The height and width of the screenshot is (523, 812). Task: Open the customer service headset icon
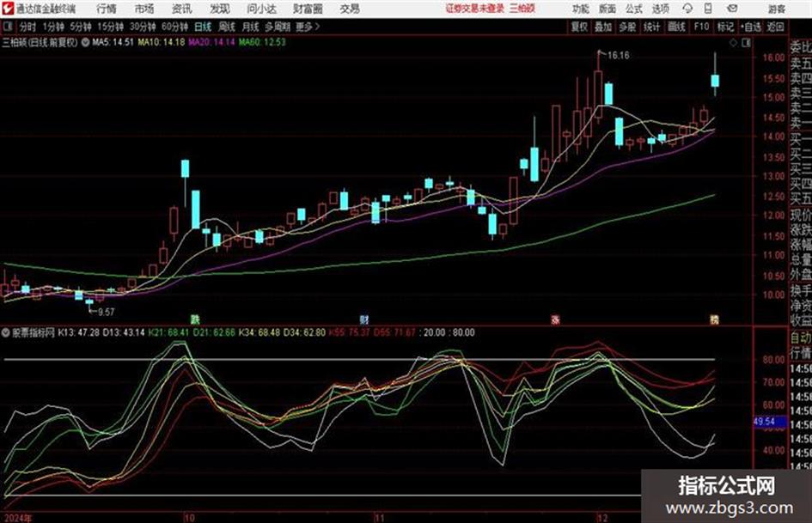[687, 9]
